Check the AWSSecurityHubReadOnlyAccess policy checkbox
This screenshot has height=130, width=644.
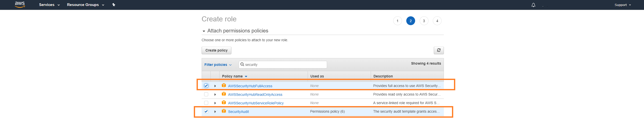[206, 94]
